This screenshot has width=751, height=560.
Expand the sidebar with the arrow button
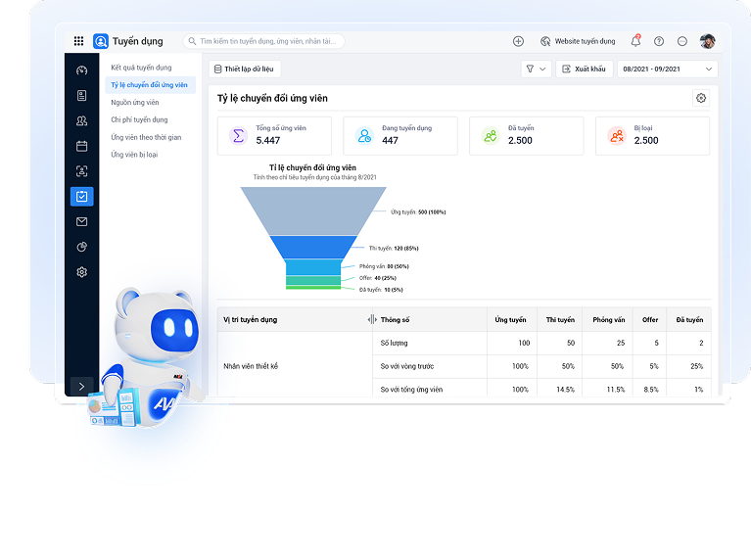pos(82,387)
